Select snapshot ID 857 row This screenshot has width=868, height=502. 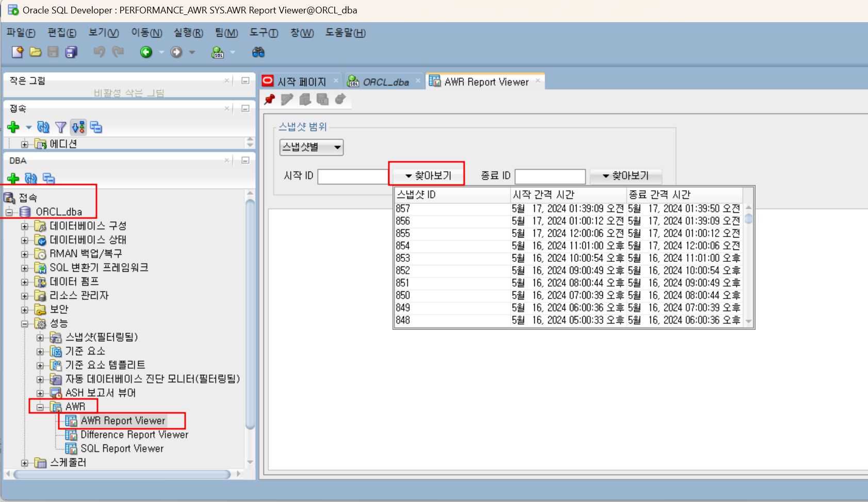[568, 209]
